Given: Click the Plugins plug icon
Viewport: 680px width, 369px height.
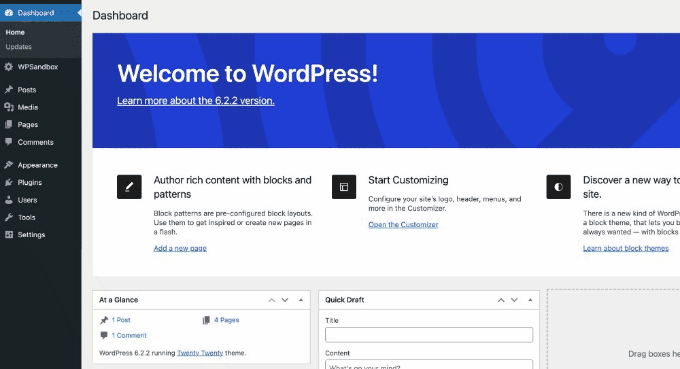Looking at the screenshot, I should pyautogui.click(x=9, y=183).
